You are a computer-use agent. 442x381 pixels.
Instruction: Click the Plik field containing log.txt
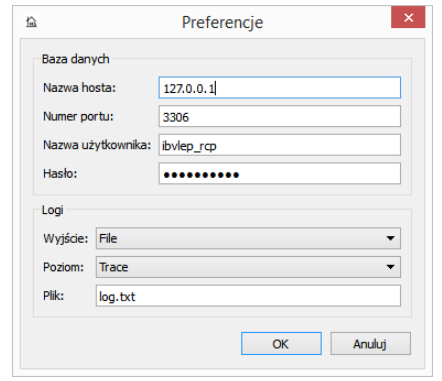pyautogui.click(x=248, y=296)
